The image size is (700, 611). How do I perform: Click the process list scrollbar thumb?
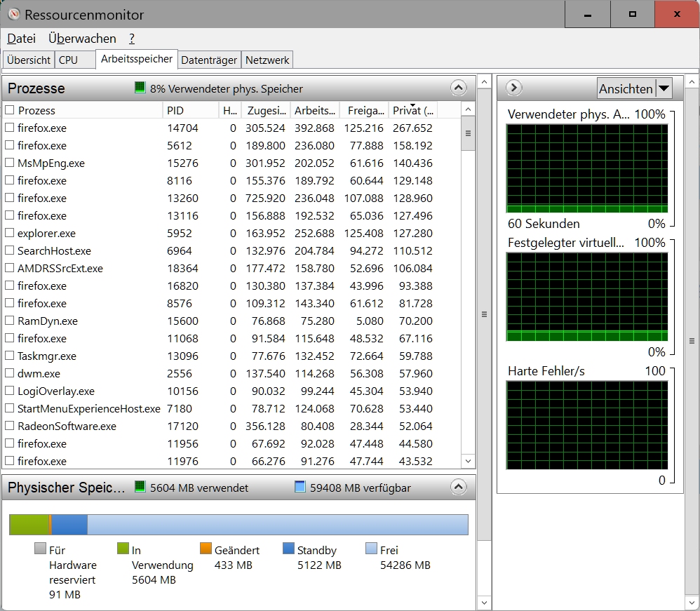[x=468, y=133]
